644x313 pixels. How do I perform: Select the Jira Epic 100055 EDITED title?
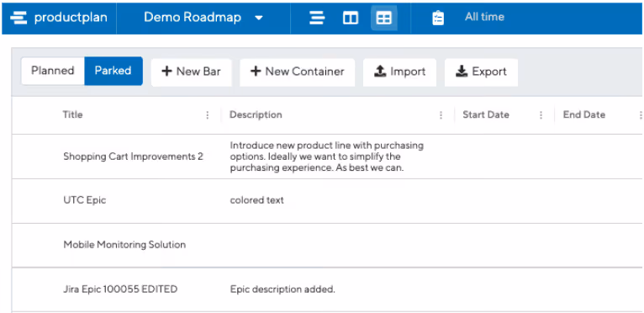120,289
